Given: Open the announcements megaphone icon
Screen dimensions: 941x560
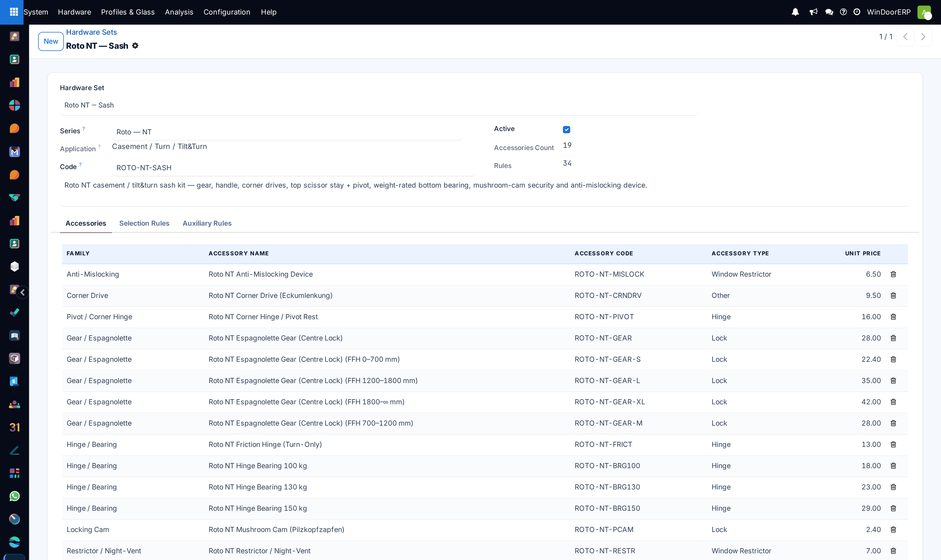Looking at the screenshot, I should point(813,12).
